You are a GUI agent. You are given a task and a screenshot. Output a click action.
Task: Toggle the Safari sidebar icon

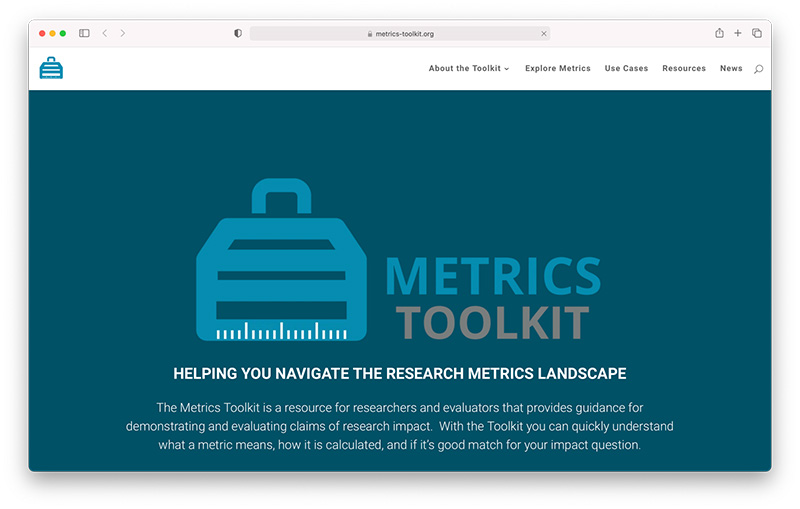84,33
